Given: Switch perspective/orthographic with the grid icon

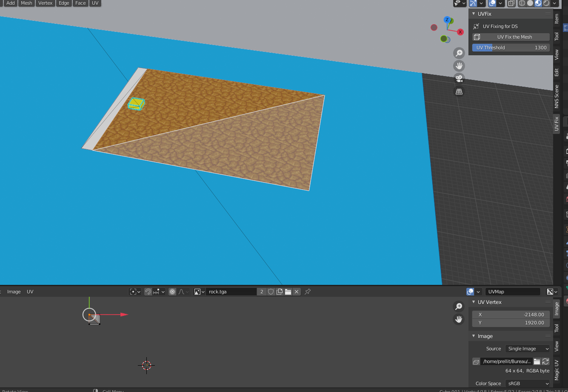Looking at the screenshot, I should coord(459,91).
